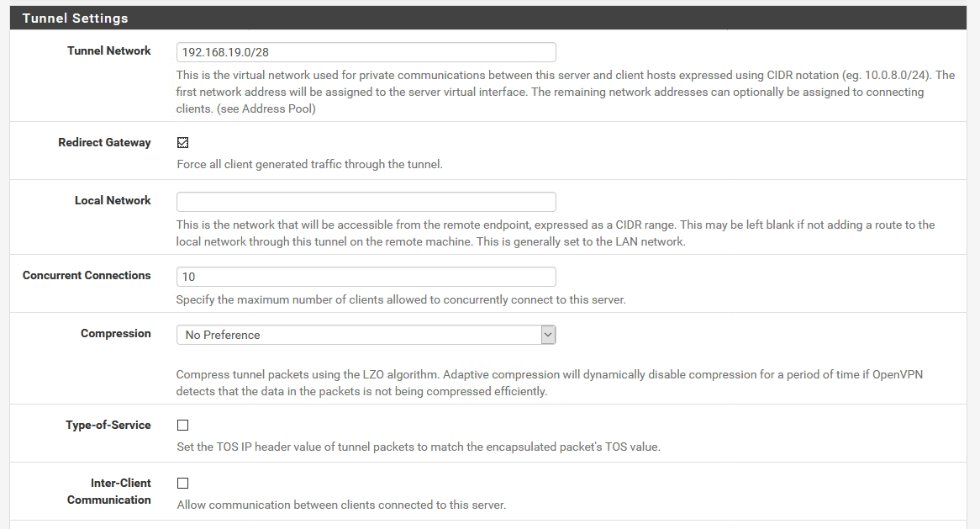The height and width of the screenshot is (529, 980).
Task: Enable the Inter-Client Communication checkbox
Action: [182, 484]
